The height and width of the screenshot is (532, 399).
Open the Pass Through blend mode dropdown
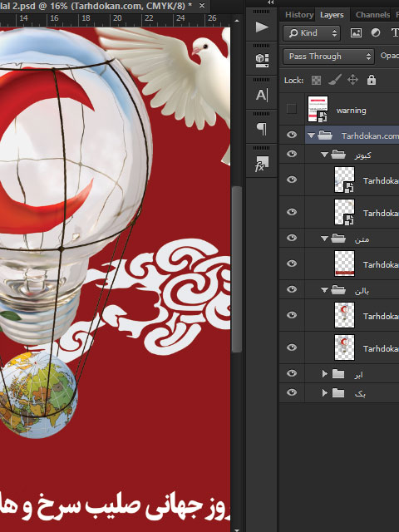pos(329,57)
